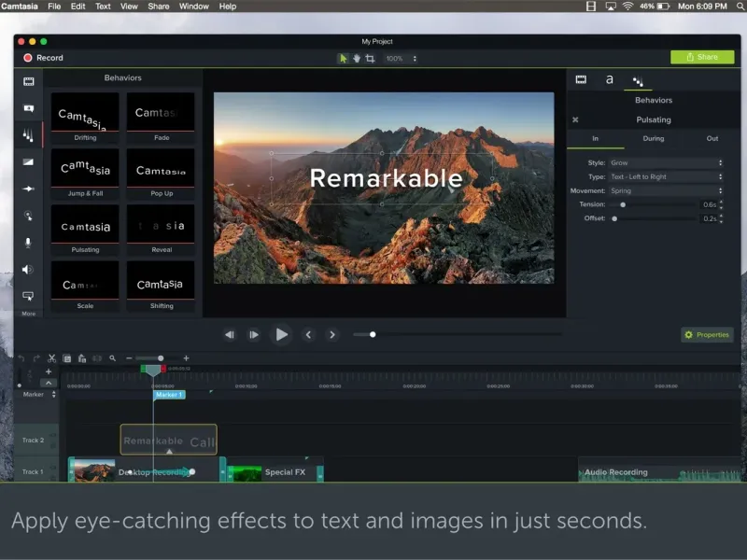Open the Style dropdown set to Grow
Viewport: 747px width, 560px height.
point(666,163)
